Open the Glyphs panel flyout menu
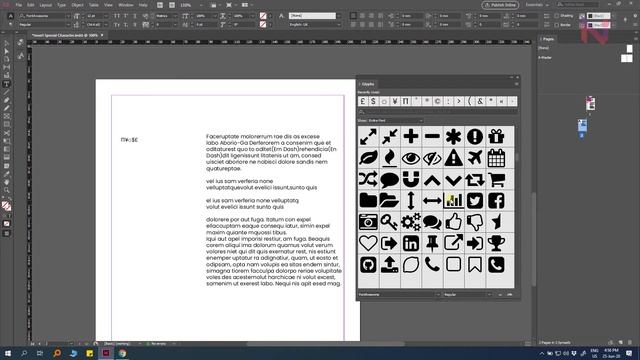This screenshot has height=360, width=640. coord(516,84)
